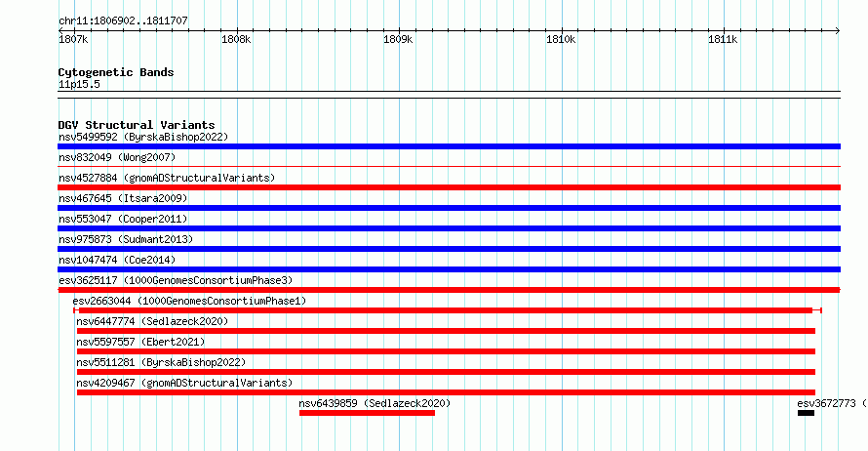Click the red bar of nsv5511281
The image size is (868, 451).
[446, 372]
